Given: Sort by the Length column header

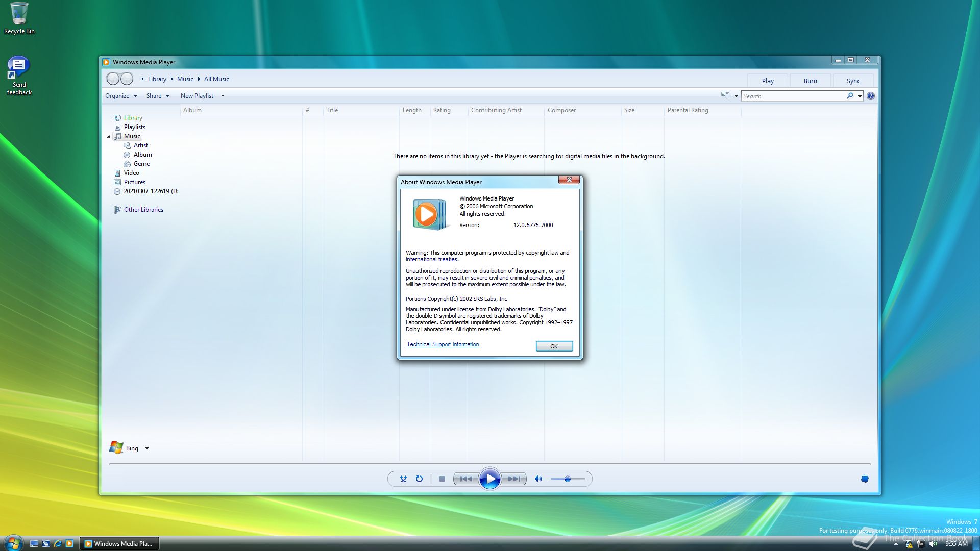Looking at the screenshot, I should 414,110.
